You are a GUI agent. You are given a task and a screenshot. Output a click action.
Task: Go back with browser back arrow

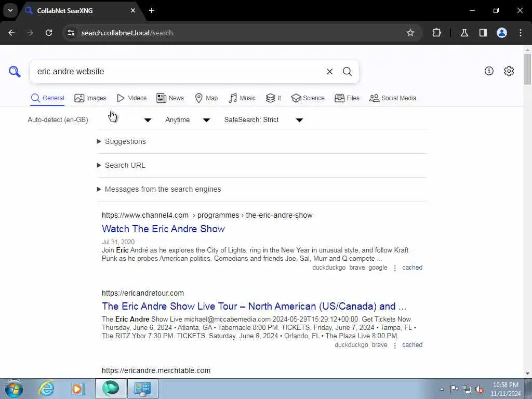click(x=11, y=33)
